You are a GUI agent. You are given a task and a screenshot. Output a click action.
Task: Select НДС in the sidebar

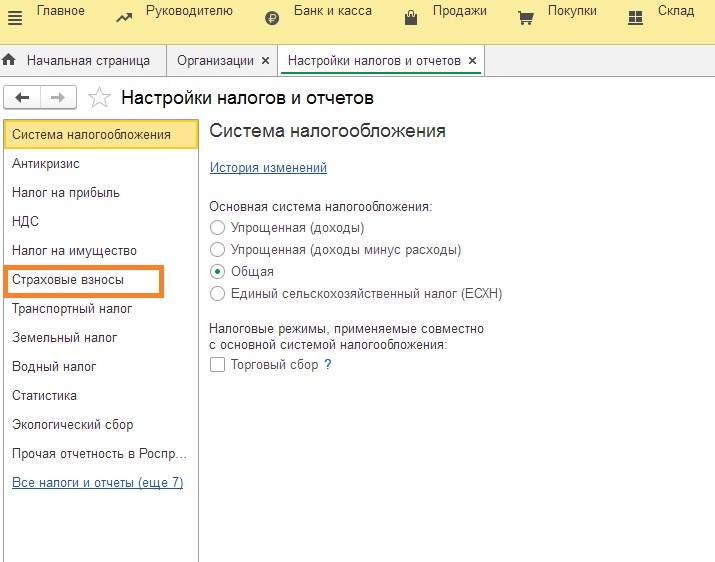point(101,221)
